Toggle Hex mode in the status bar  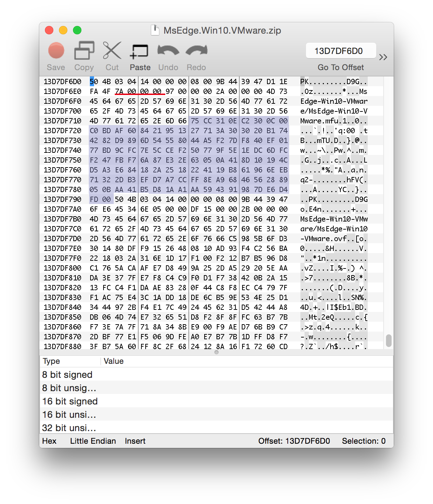[x=49, y=441]
